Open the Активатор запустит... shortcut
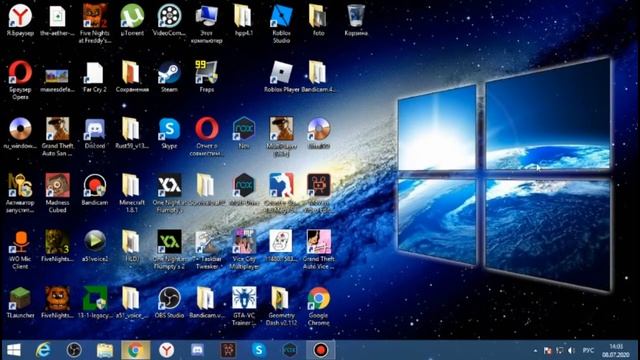640x360 pixels. coord(20,193)
